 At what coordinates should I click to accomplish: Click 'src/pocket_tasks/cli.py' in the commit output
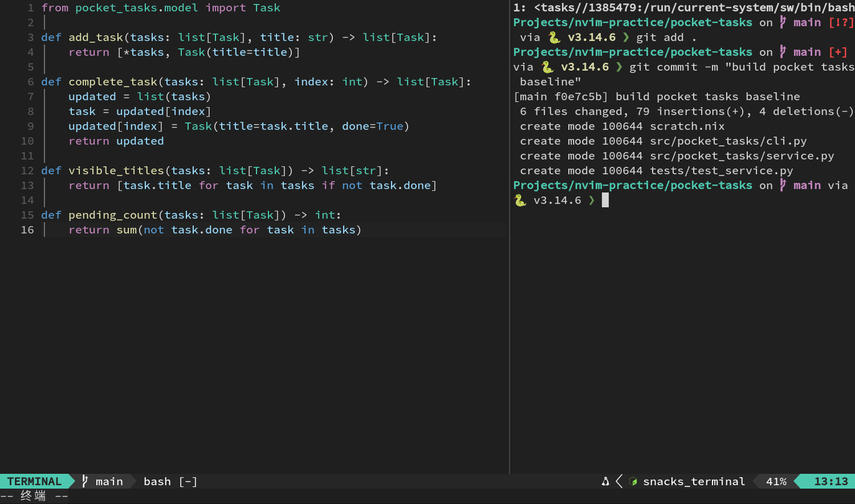[x=728, y=141]
